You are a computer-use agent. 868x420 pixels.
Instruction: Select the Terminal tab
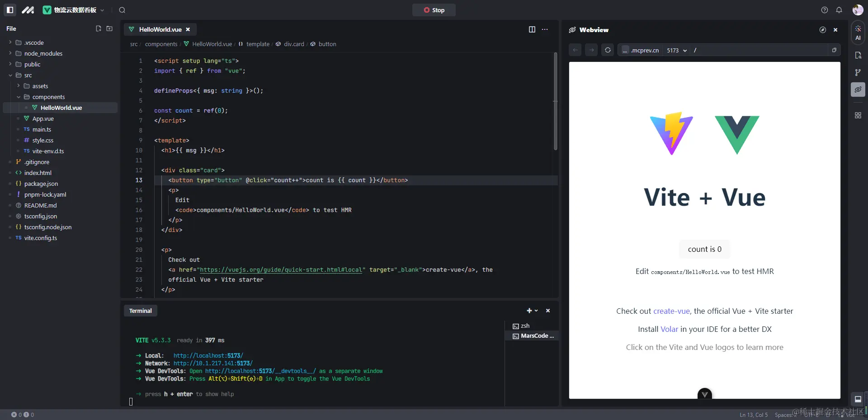[141, 311]
